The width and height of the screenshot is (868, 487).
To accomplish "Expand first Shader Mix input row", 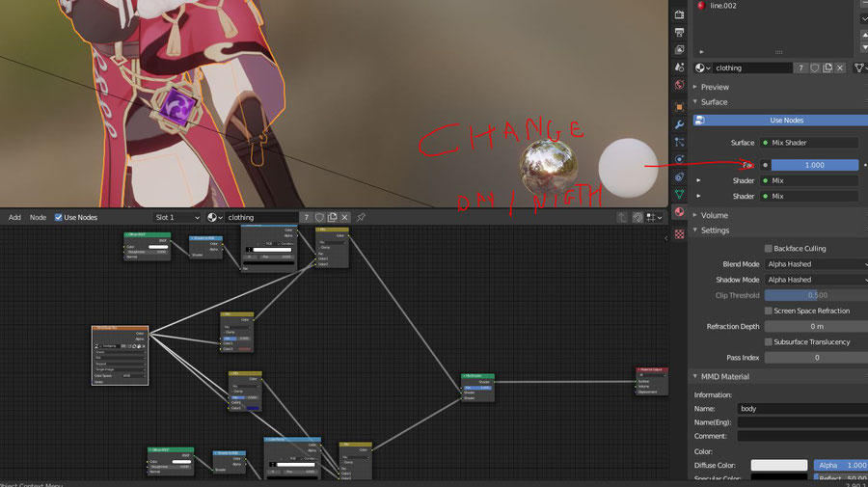I will [x=698, y=180].
